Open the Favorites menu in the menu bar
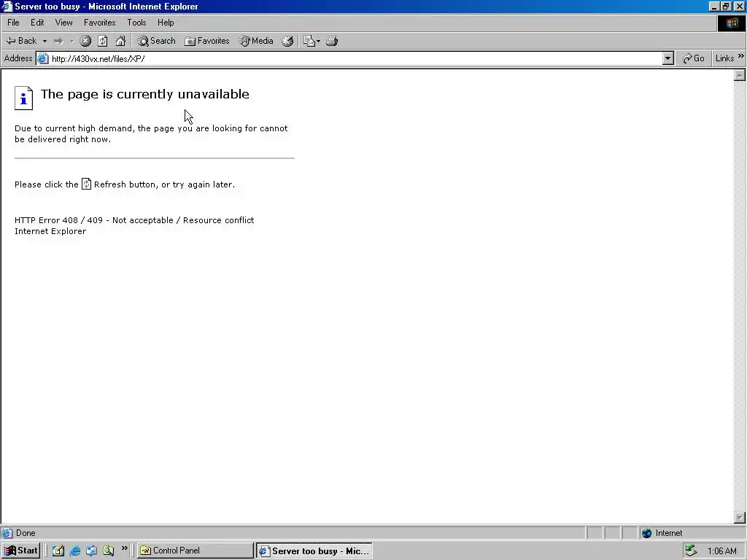747x560 pixels. [x=99, y=23]
